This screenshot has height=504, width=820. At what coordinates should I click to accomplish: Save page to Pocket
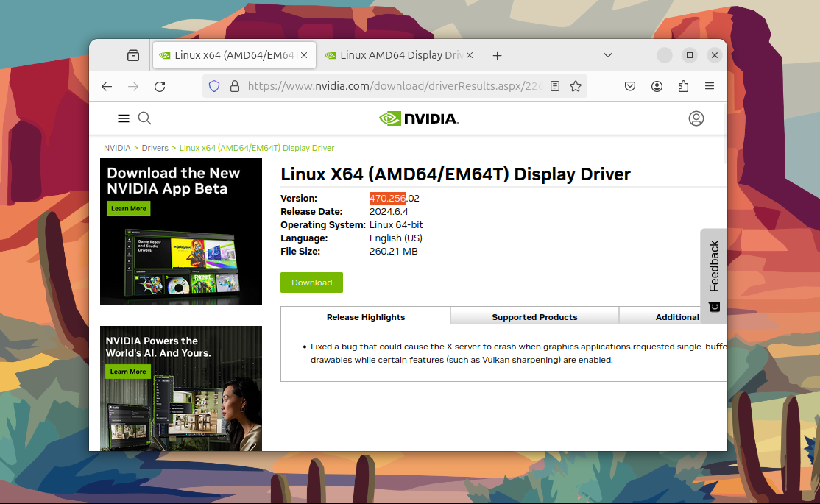click(x=630, y=86)
